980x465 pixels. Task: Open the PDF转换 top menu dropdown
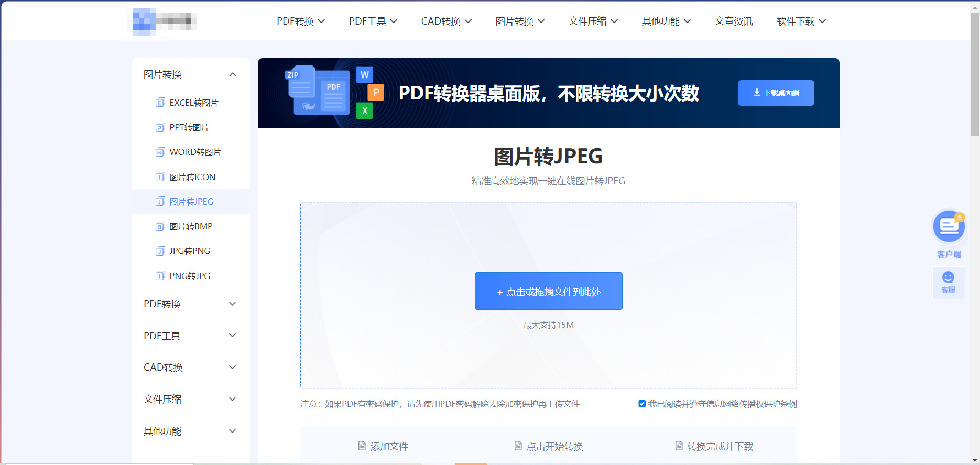[x=301, y=21]
